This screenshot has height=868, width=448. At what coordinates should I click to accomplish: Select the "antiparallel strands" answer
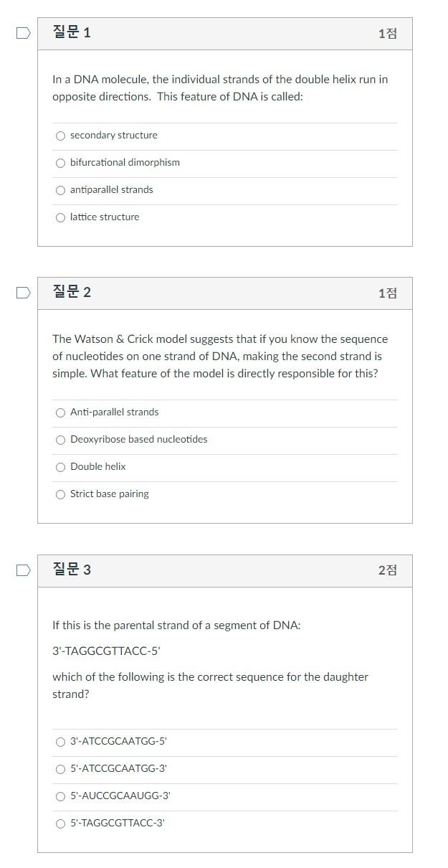coord(61,190)
